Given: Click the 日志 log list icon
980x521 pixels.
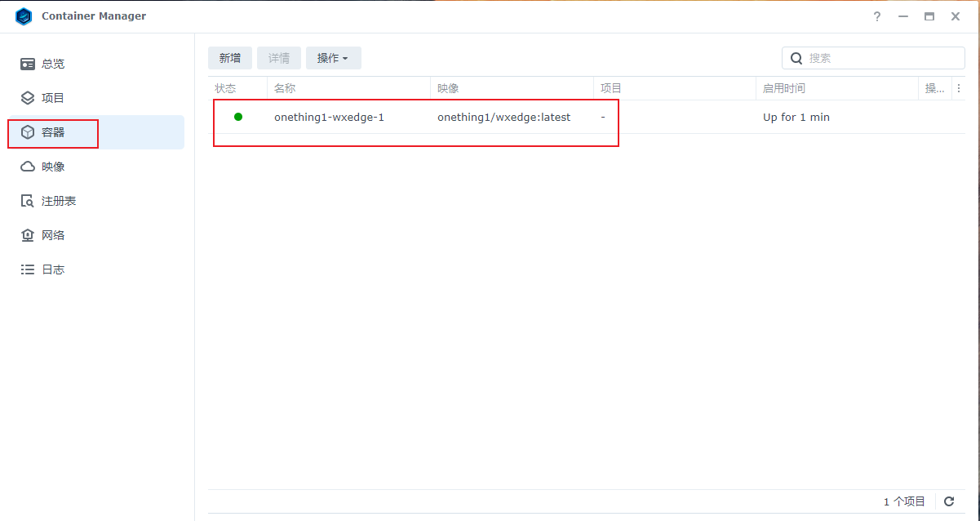Looking at the screenshot, I should 28,269.
